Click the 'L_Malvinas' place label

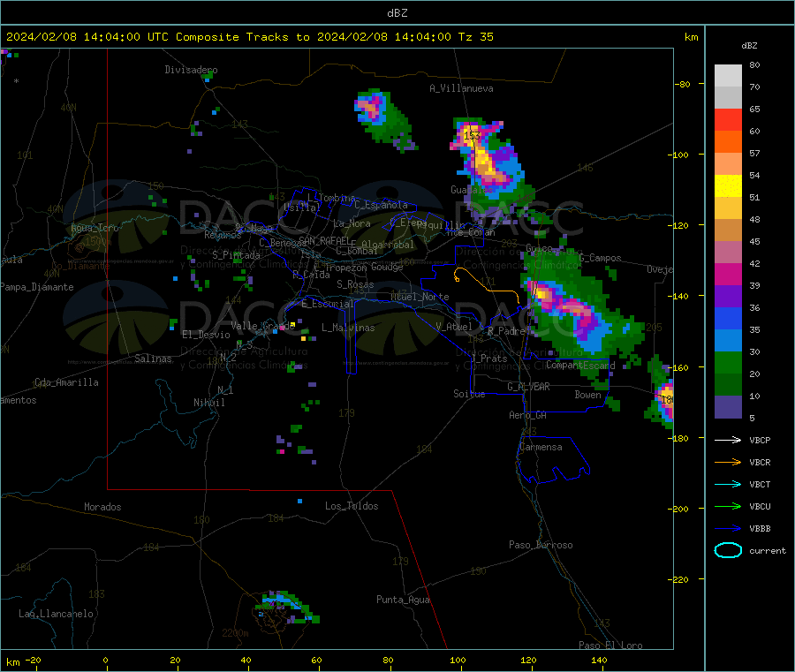click(x=348, y=328)
